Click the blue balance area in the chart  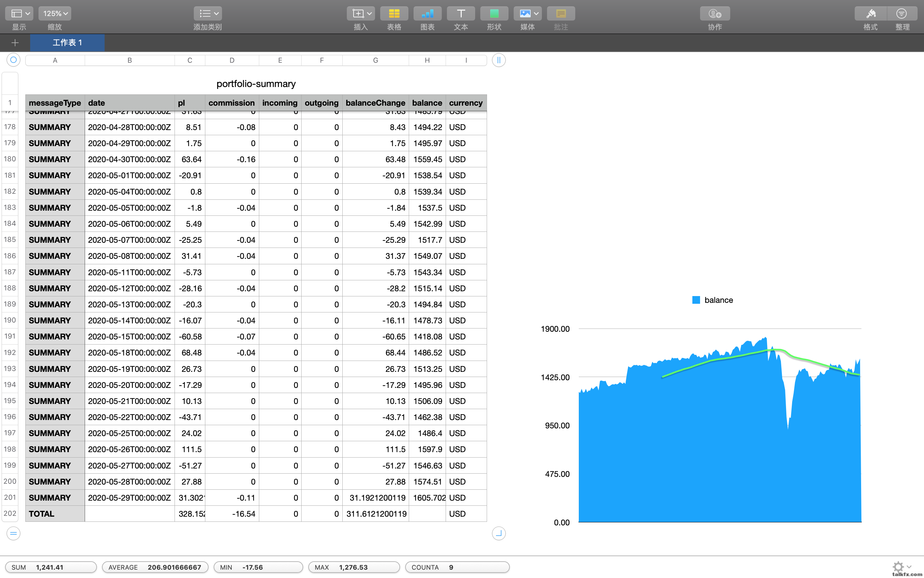[x=687, y=451]
